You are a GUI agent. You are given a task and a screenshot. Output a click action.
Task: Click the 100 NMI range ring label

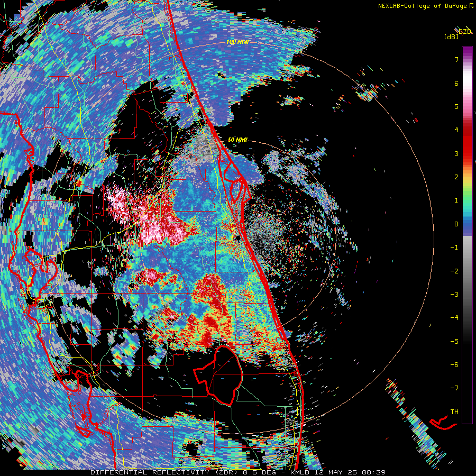[x=237, y=42]
